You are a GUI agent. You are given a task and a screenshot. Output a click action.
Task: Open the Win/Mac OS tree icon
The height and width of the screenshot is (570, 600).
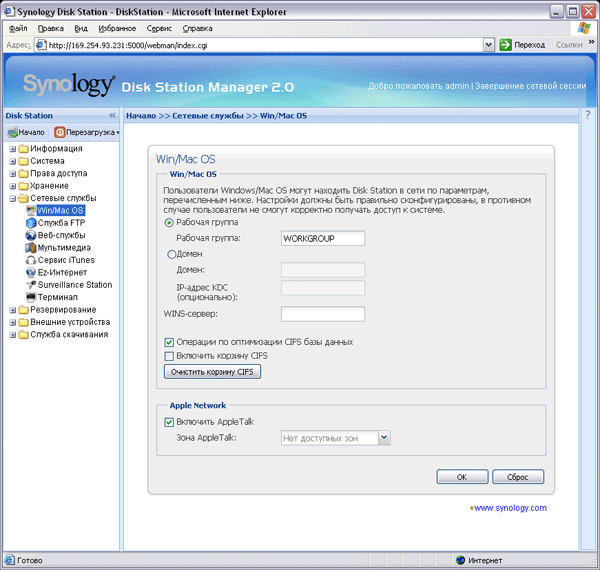point(31,210)
